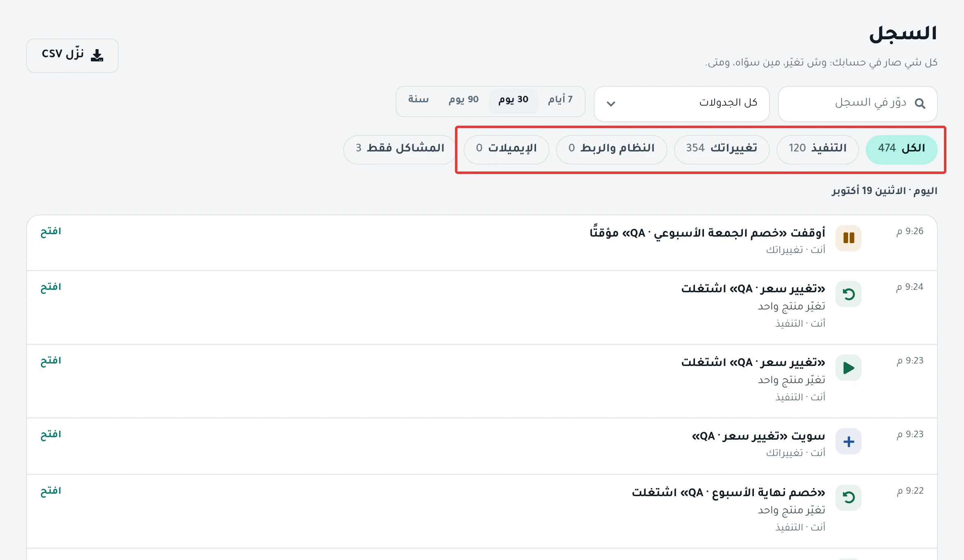Download the log as CSV
The height and width of the screenshot is (560, 964).
pos(72,56)
